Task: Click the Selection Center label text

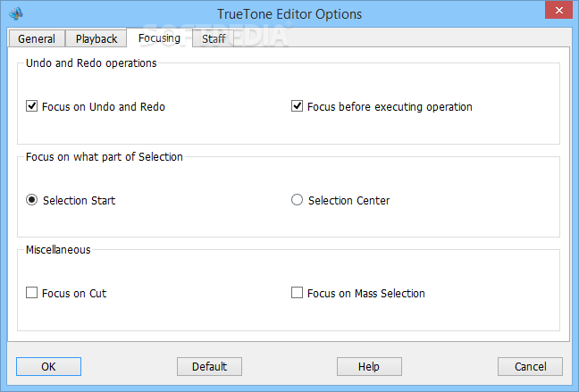Action: [349, 200]
